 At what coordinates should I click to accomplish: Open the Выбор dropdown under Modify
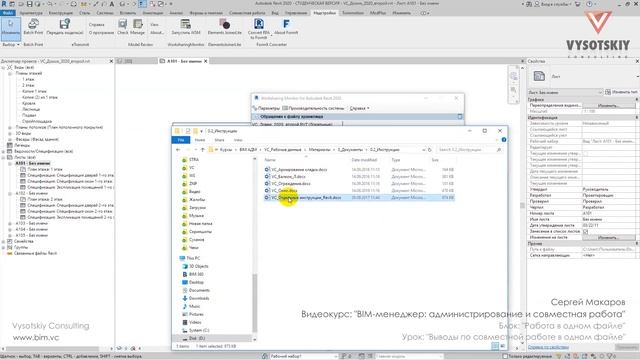[x=11, y=44]
